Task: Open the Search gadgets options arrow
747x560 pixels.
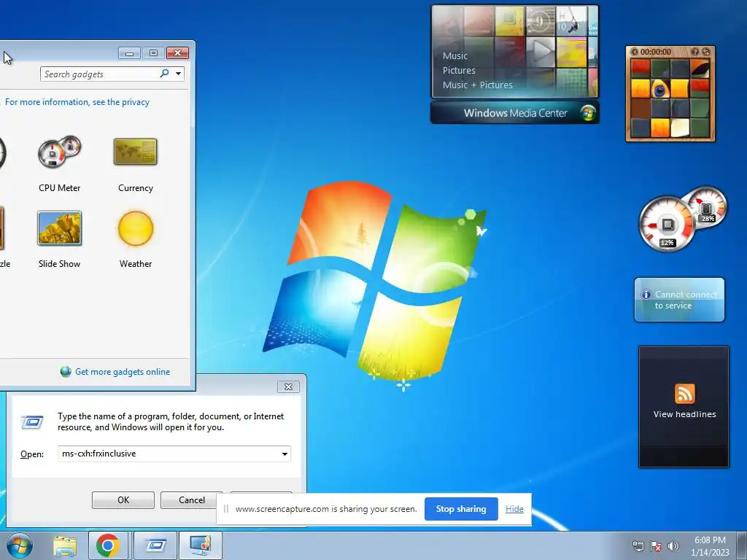Action: click(178, 74)
